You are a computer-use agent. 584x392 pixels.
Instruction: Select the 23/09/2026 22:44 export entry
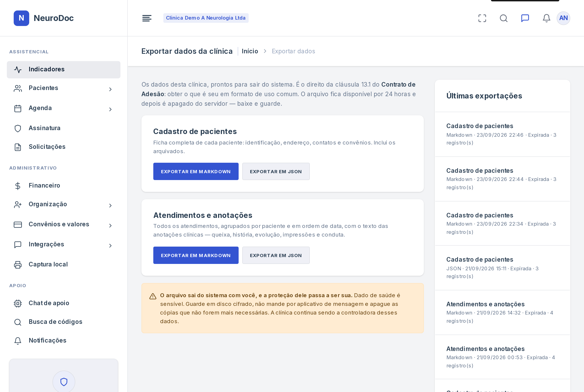502,179
